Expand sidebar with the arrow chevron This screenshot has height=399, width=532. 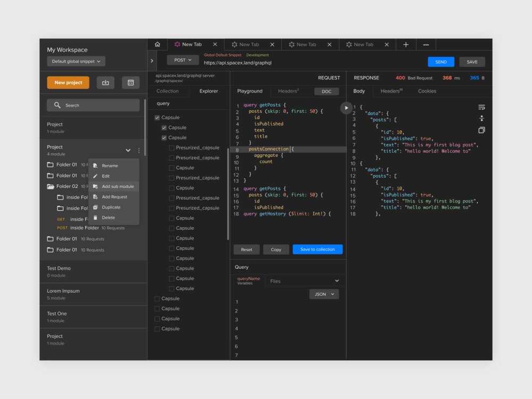[152, 61]
